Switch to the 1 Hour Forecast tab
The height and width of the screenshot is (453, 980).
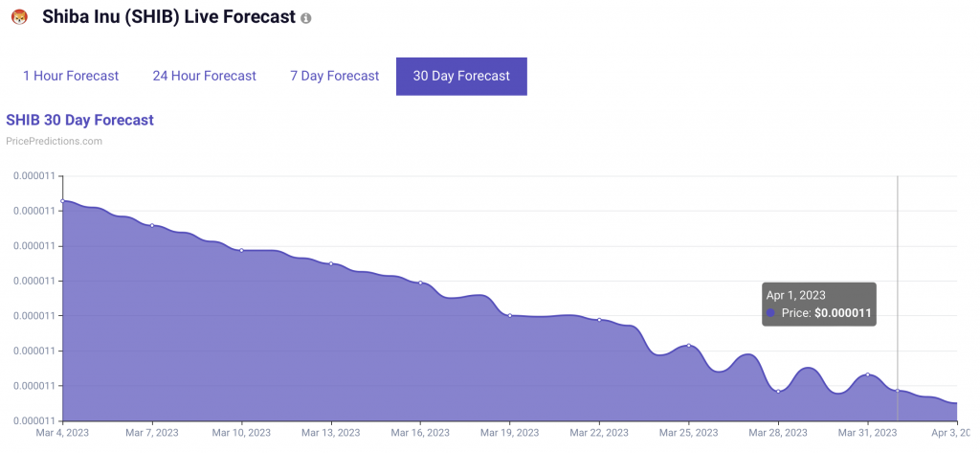[x=71, y=77]
